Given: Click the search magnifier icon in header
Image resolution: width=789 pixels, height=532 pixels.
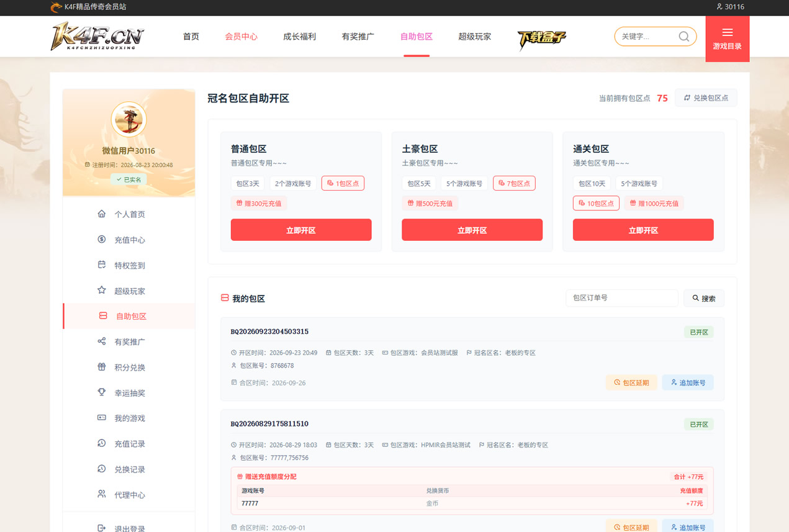Looking at the screenshot, I should (x=683, y=37).
